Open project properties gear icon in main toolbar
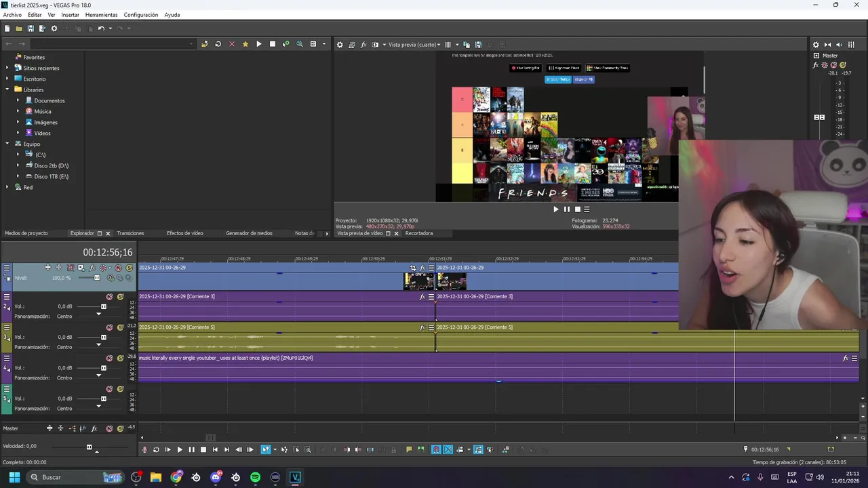 tap(54, 28)
